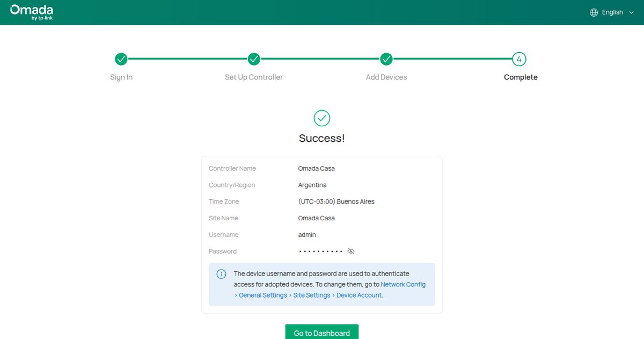Select the Controller Name value Omada Casa
644x339 pixels.
tap(317, 168)
